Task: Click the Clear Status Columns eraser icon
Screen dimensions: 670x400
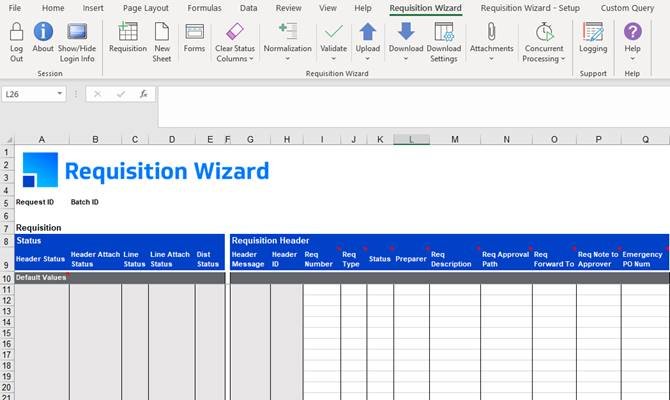Action: (x=235, y=31)
